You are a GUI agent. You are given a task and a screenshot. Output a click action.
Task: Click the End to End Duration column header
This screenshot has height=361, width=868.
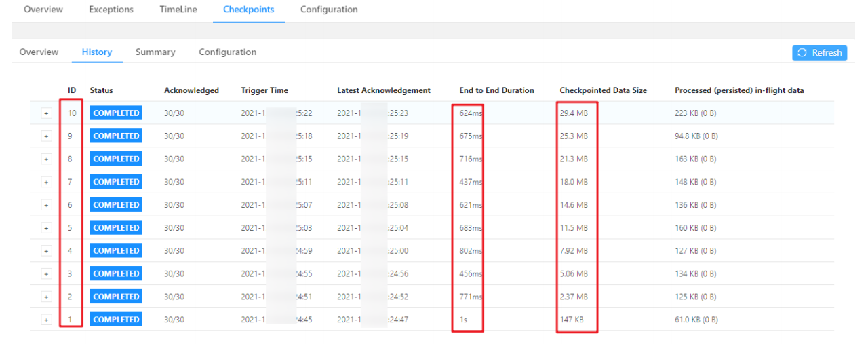(x=496, y=90)
